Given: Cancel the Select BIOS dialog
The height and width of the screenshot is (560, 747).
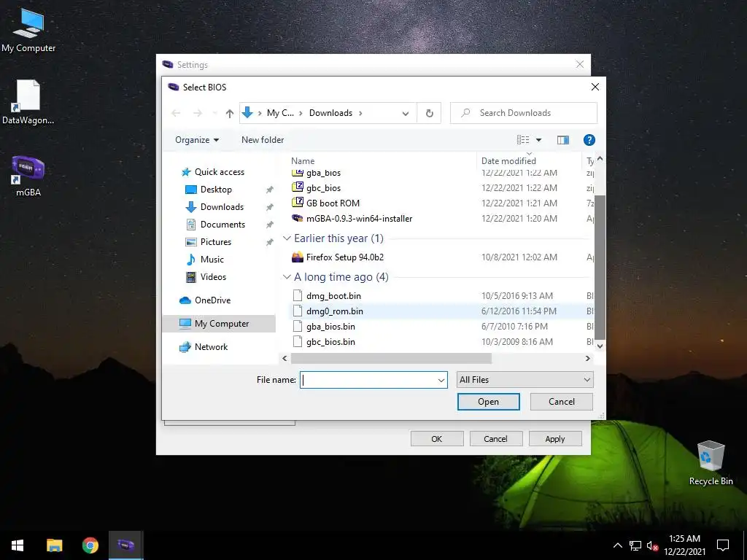Looking at the screenshot, I should pos(561,402).
